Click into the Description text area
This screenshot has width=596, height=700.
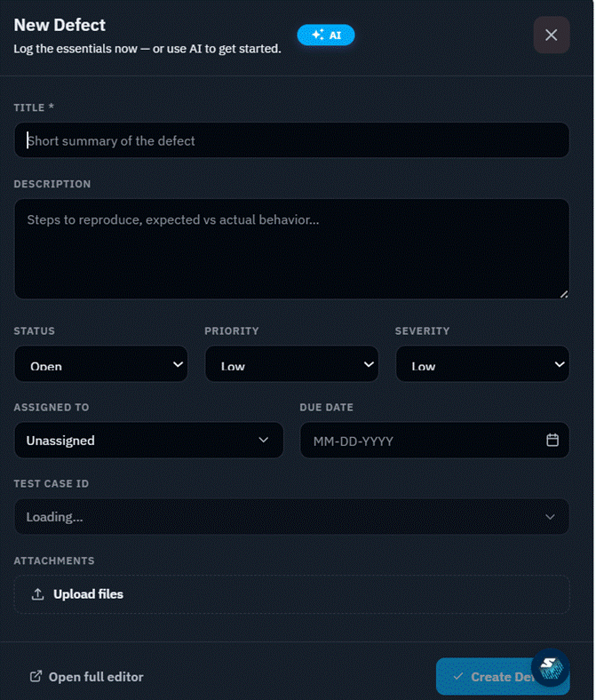[292, 249]
